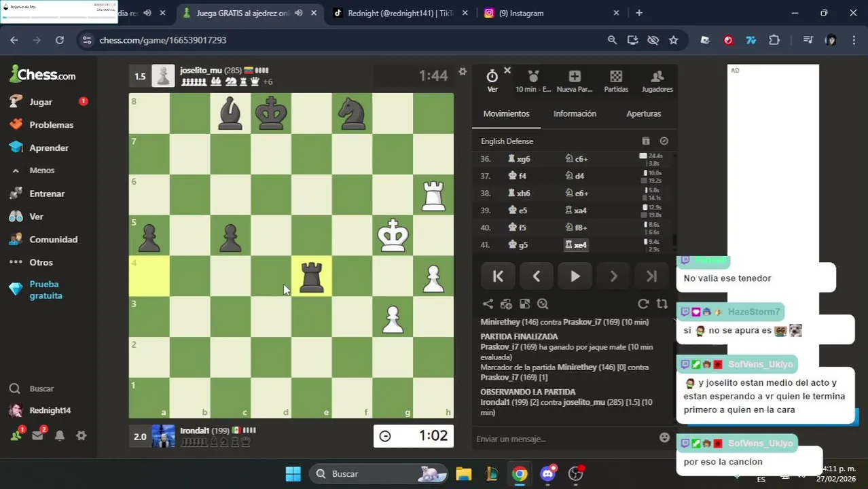Select move xh6 on row 38
868x489 pixels.
point(519,194)
